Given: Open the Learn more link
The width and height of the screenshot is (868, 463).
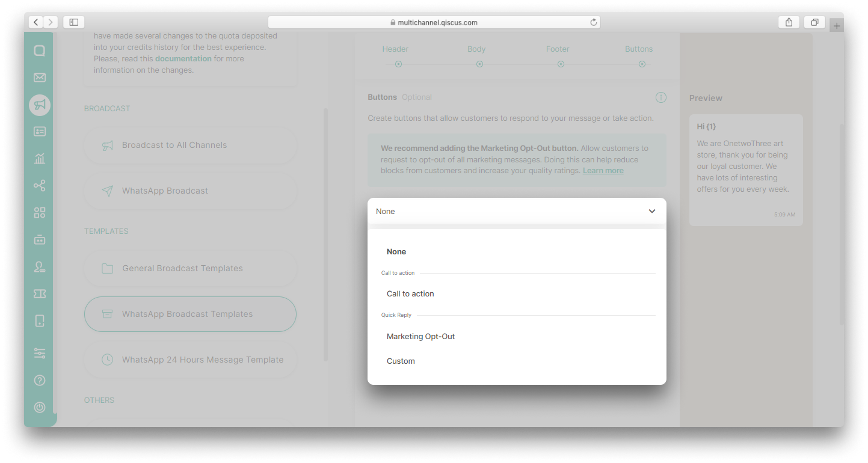Looking at the screenshot, I should pyautogui.click(x=603, y=171).
